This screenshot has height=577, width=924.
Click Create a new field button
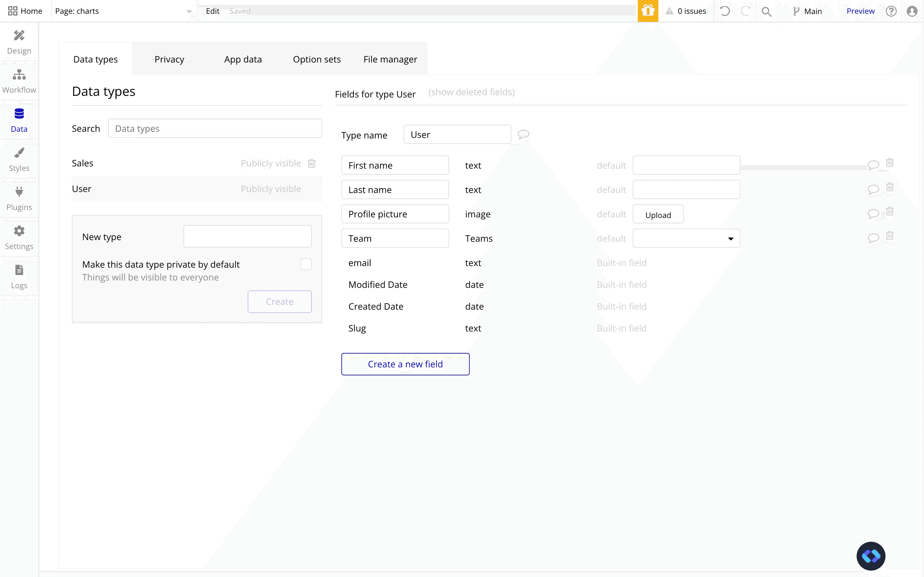[405, 364]
